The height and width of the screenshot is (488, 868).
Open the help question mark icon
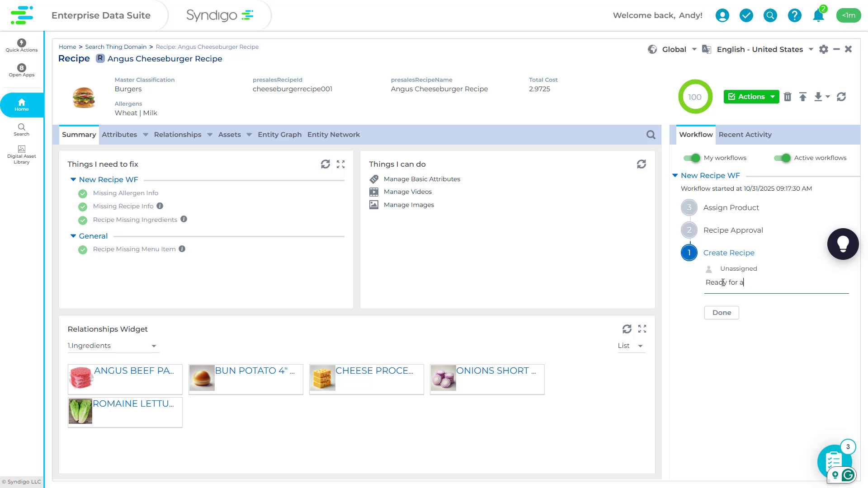tap(794, 15)
